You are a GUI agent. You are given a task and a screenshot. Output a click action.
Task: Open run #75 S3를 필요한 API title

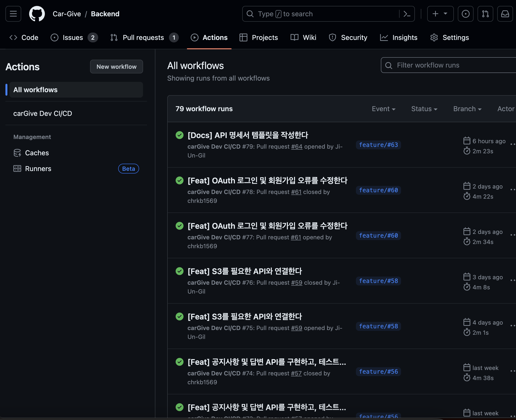[x=245, y=316]
